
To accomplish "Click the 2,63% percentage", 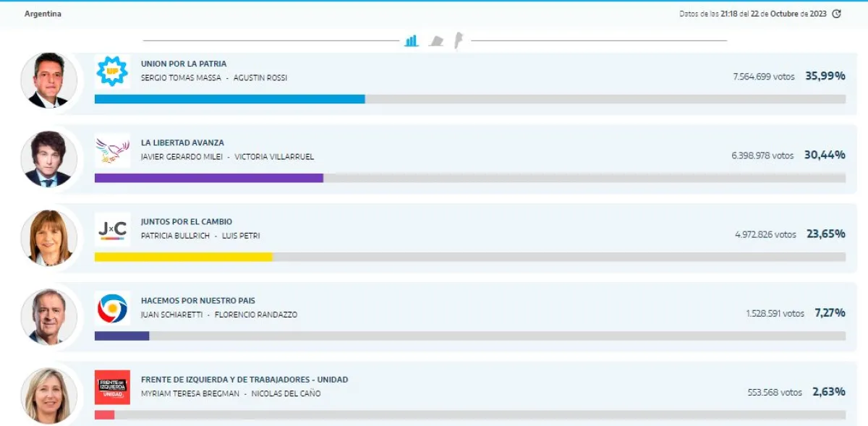I will 829,391.
